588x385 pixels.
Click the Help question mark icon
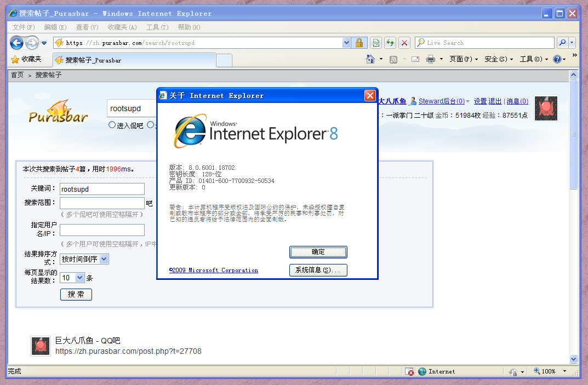pyautogui.click(x=557, y=59)
